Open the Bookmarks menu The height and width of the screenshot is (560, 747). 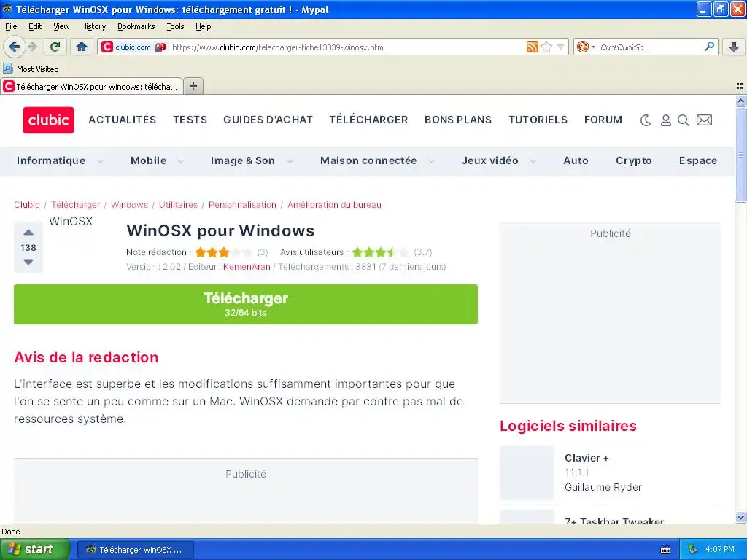136,26
